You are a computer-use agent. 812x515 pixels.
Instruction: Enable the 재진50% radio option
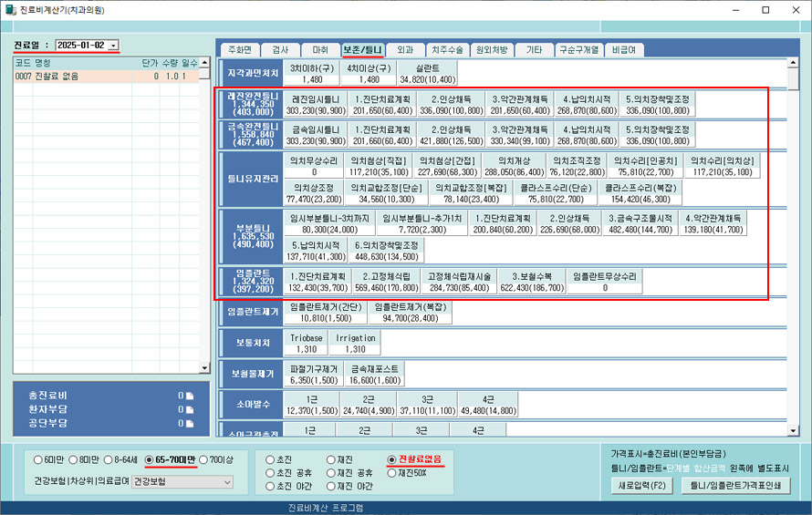click(x=392, y=473)
